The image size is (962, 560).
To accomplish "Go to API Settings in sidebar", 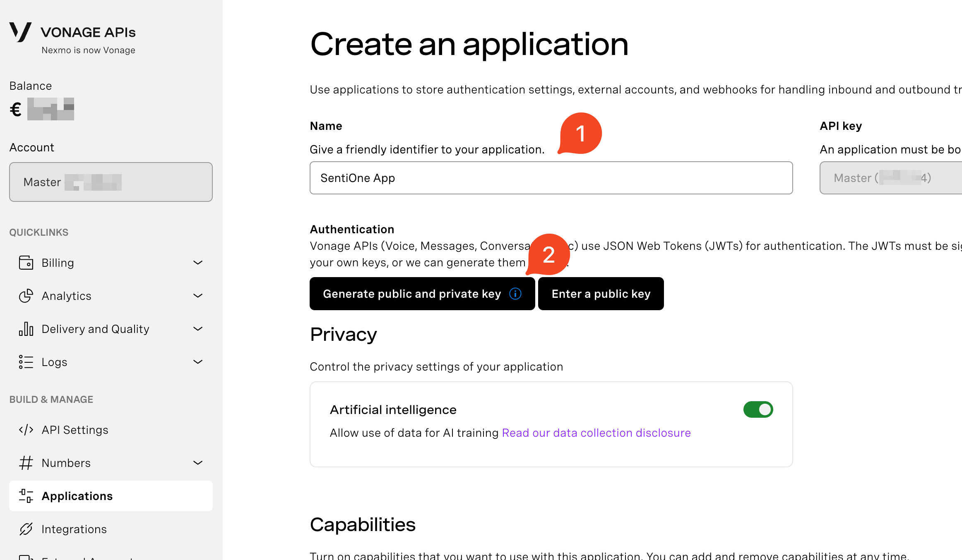I will click(x=75, y=430).
